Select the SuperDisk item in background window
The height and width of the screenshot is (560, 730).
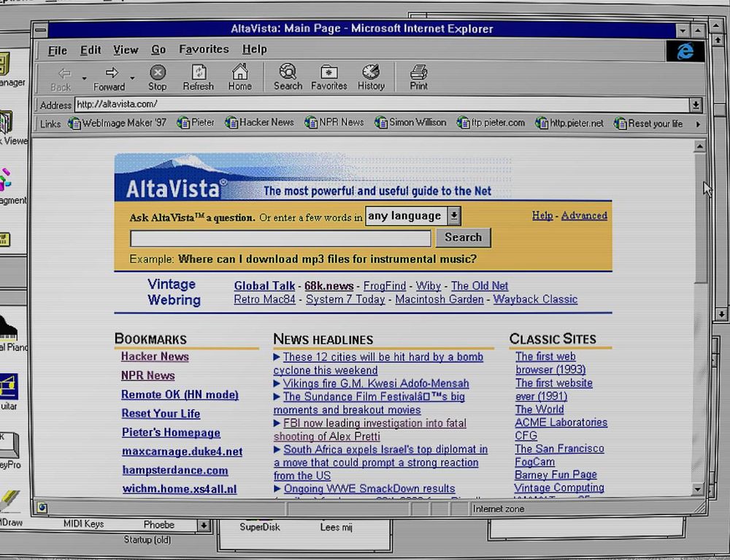260,527
